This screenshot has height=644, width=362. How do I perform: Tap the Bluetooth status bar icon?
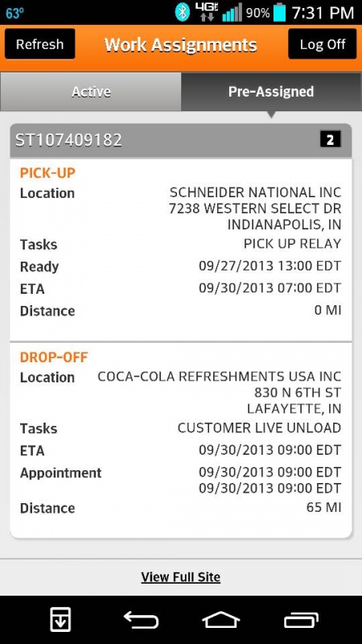(x=183, y=12)
